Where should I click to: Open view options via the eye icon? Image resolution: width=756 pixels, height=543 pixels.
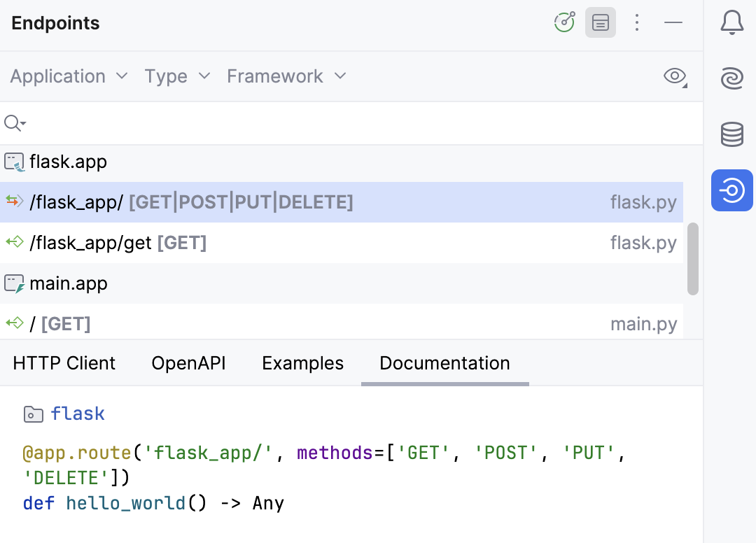click(675, 76)
